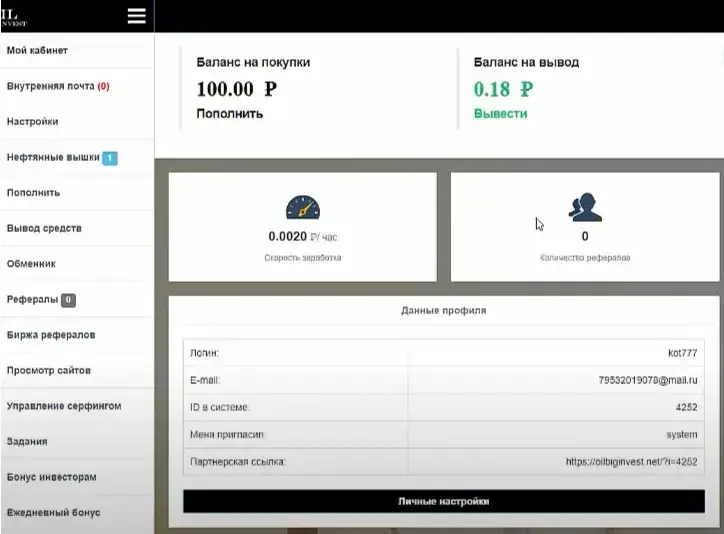The image size is (724, 534).
Task: Click the email 79532019078@mail.ru
Action: pyautogui.click(x=648, y=380)
